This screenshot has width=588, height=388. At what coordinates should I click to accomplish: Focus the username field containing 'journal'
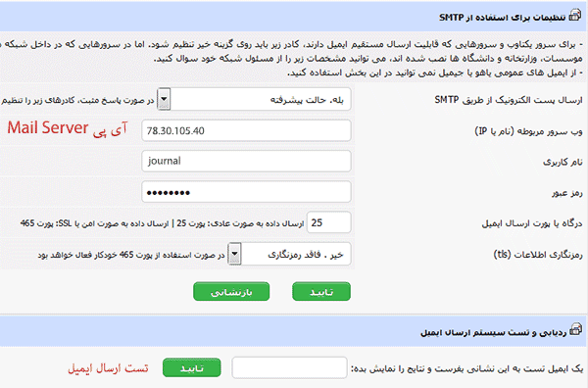tap(246, 162)
